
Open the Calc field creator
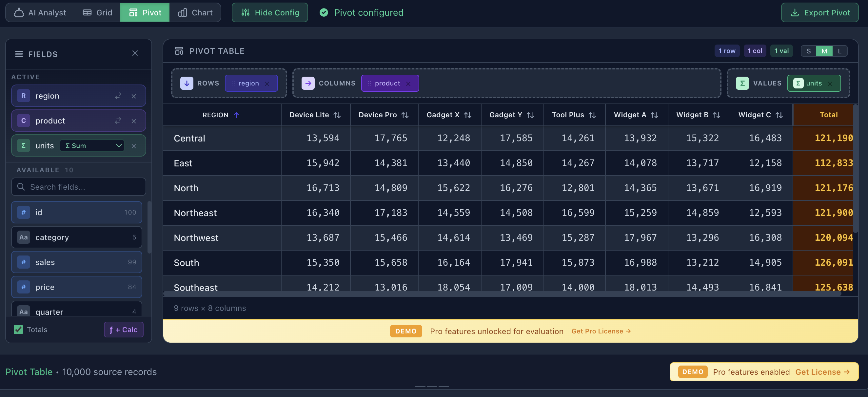(x=123, y=329)
